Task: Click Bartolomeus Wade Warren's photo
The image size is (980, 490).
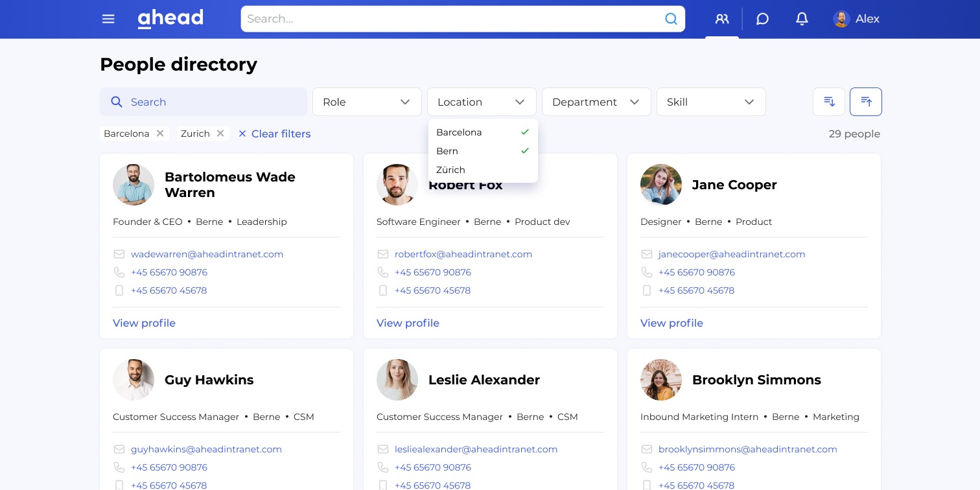Action: pos(134,185)
